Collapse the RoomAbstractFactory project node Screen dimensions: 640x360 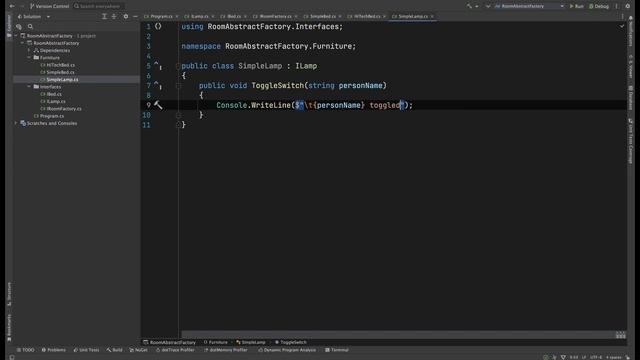point(22,43)
